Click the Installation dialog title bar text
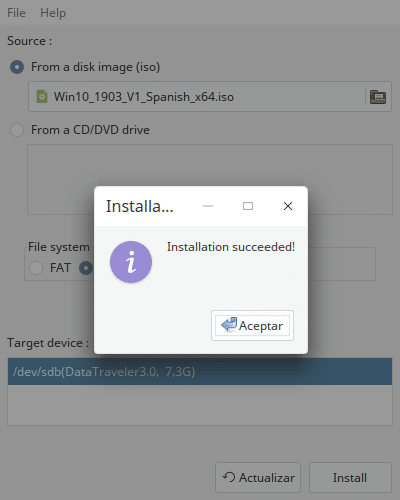 [140, 206]
